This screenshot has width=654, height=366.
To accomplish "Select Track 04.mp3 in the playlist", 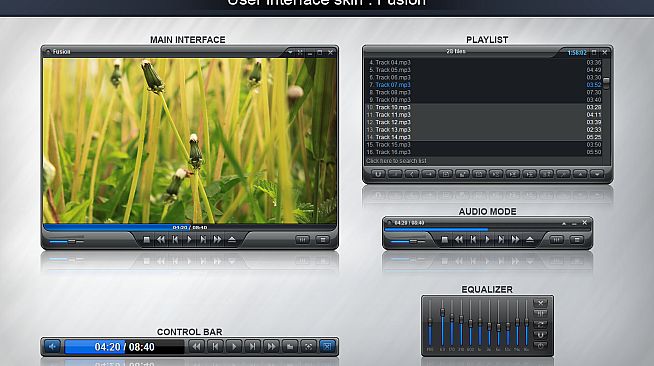I will point(484,63).
